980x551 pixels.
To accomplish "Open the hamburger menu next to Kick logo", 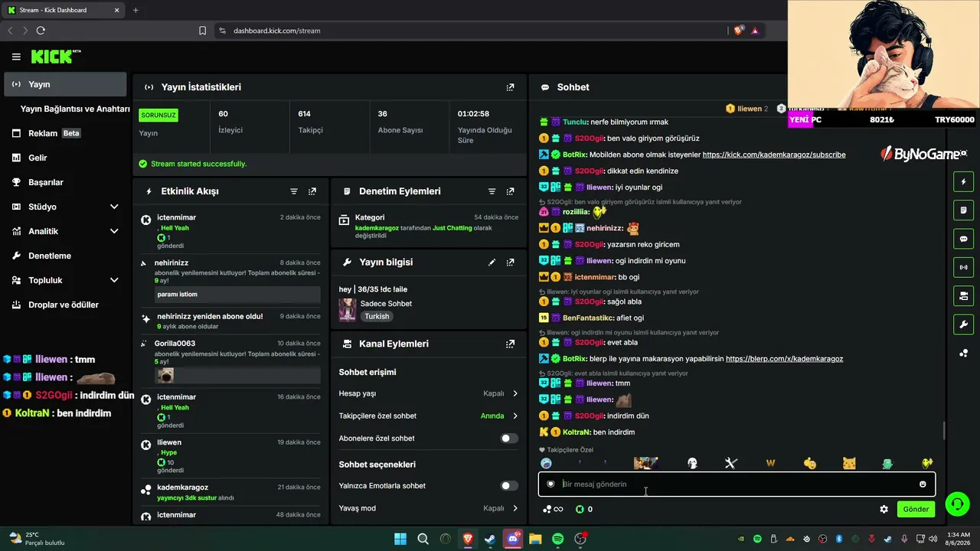I will coord(16,57).
